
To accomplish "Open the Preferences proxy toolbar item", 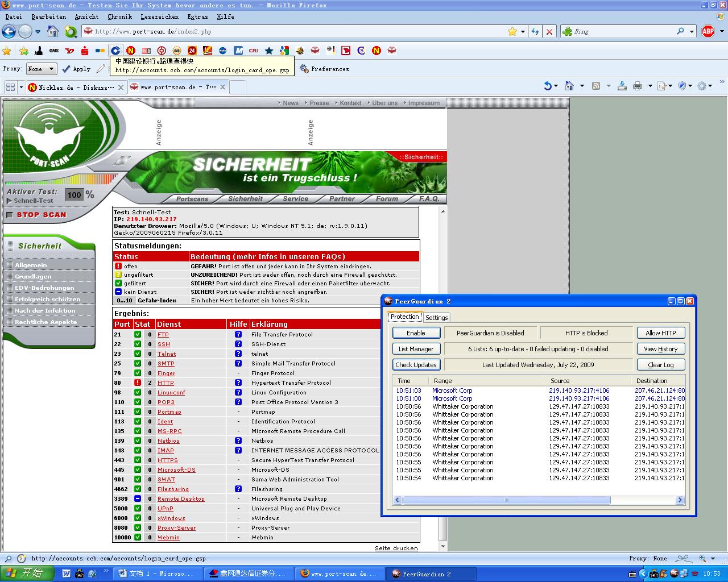I will point(324,69).
